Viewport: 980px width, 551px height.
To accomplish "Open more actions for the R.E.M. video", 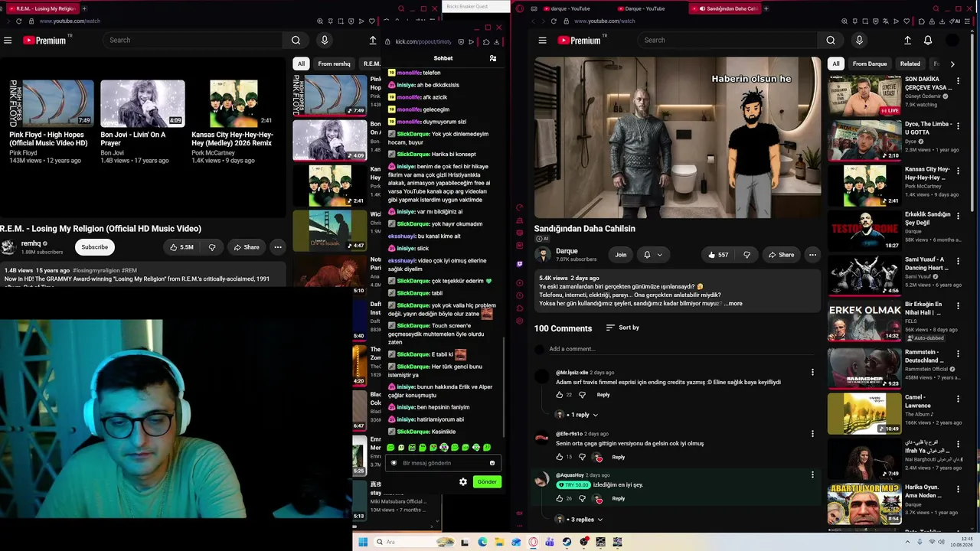I will coord(278,247).
